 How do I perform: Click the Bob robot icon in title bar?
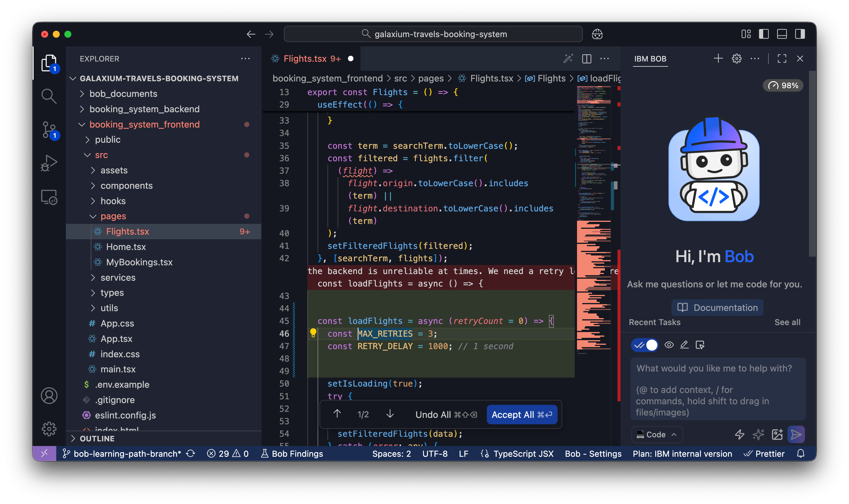[x=597, y=34]
